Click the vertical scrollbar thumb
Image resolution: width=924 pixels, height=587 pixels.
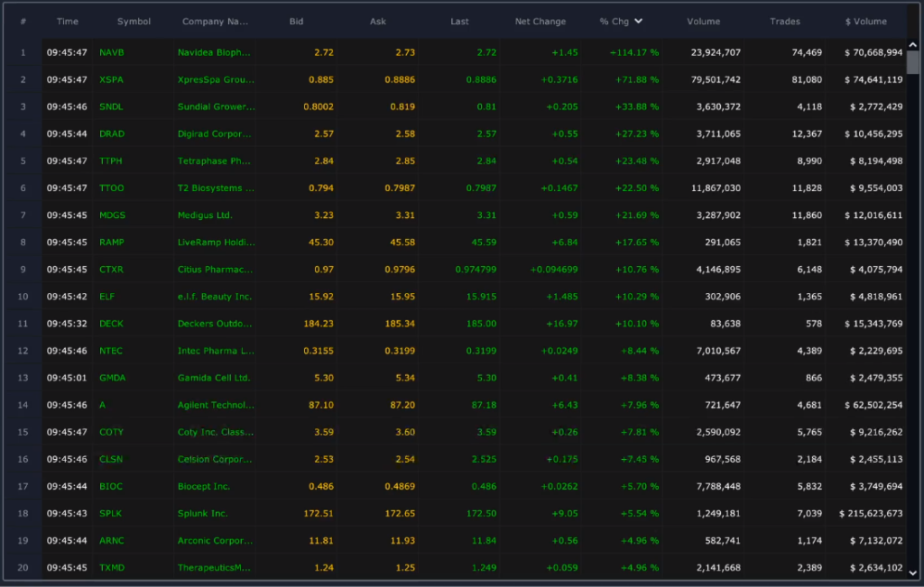point(913,62)
